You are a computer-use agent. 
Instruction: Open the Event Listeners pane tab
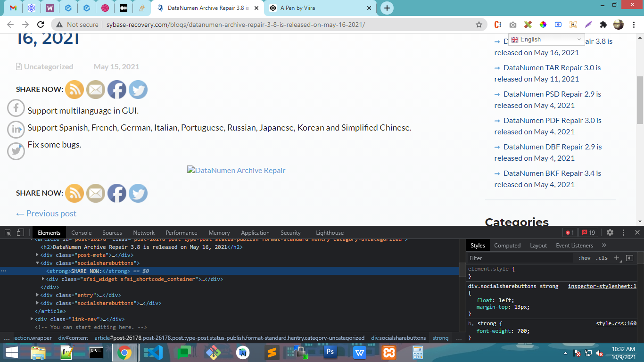(x=574, y=246)
